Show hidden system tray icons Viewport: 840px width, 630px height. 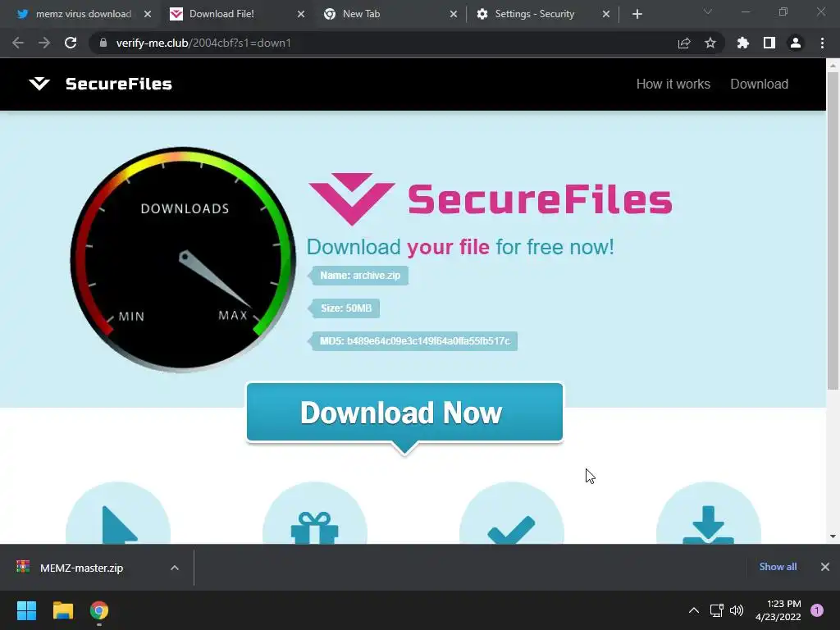[694, 610]
